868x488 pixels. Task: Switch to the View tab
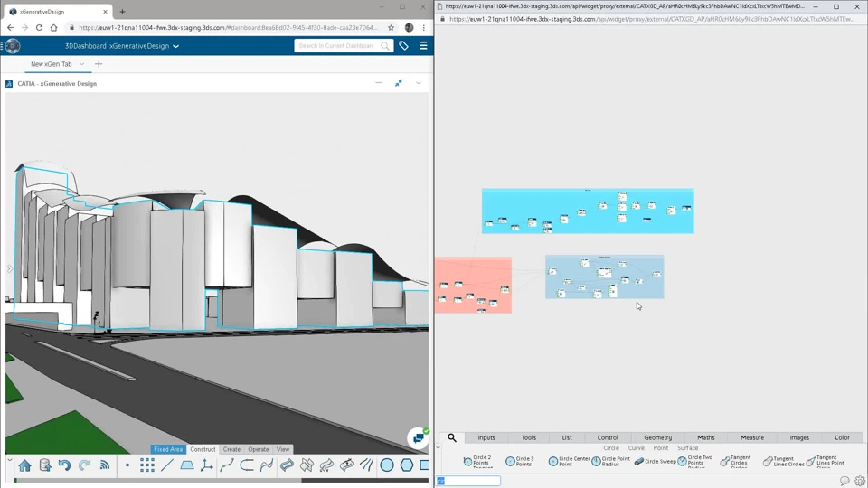tap(283, 449)
